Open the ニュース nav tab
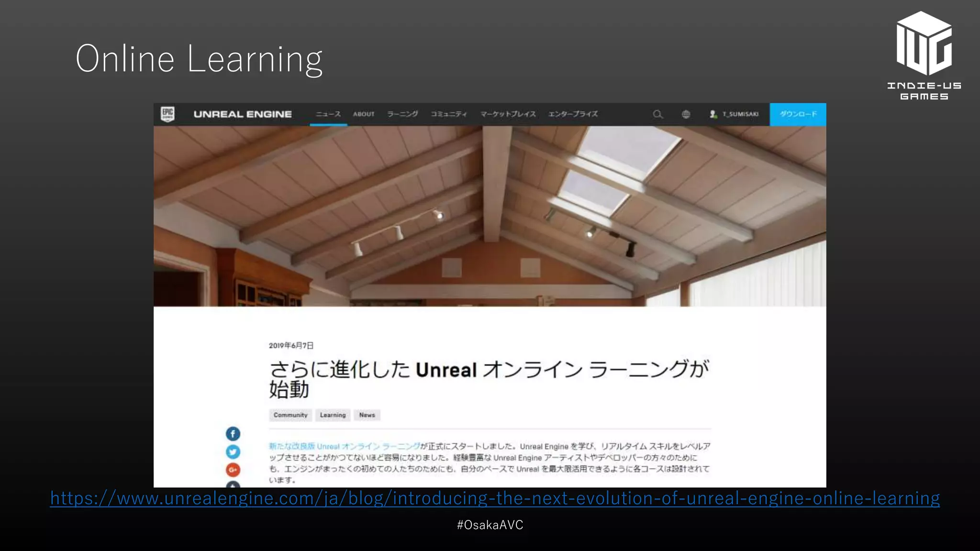The width and height of the screenshot is (980, 551). (x=328, y=114)
